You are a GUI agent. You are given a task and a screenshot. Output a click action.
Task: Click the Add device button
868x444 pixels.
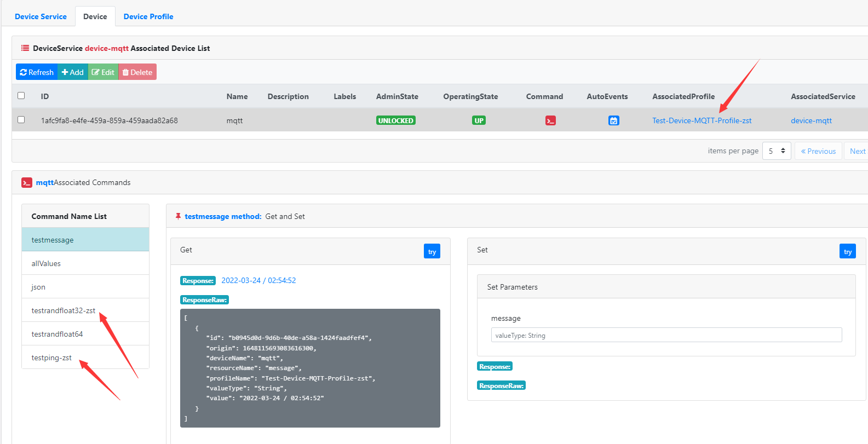[x=73, y=72]
